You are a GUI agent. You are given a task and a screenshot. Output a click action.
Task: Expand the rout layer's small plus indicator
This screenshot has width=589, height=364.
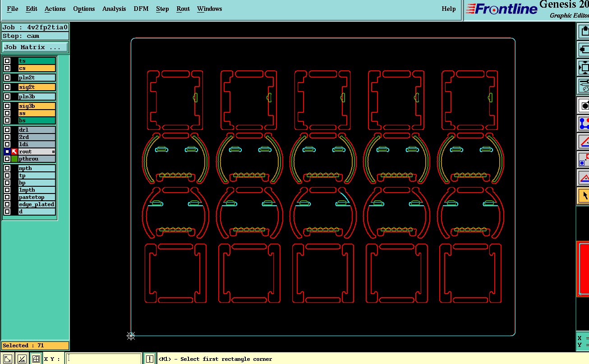coord(53,152)
